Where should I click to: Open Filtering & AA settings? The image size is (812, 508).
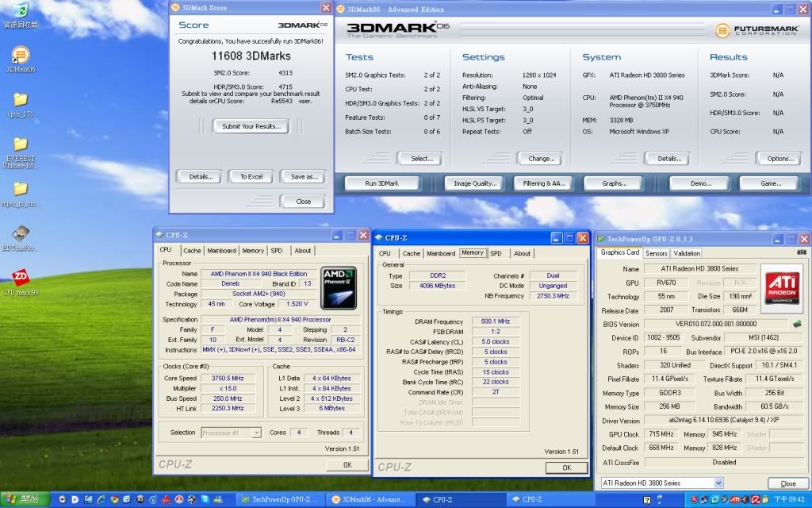[544, 183]
